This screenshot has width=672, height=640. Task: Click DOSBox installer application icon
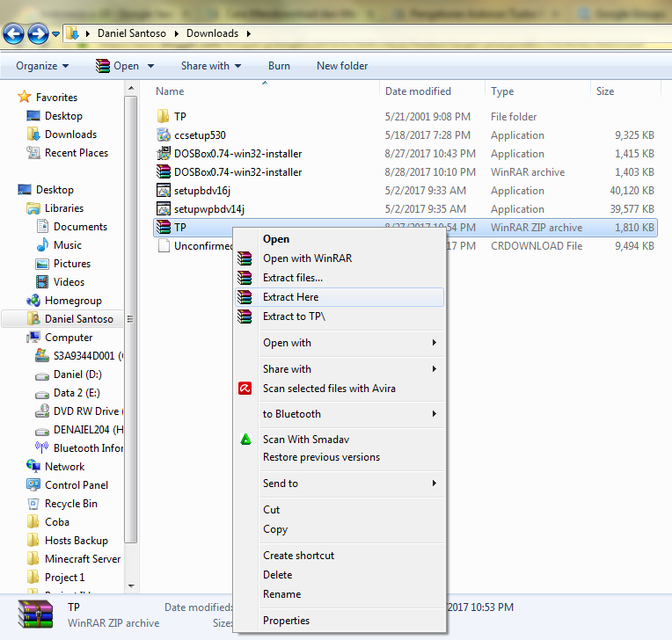(x=164, y=153)
